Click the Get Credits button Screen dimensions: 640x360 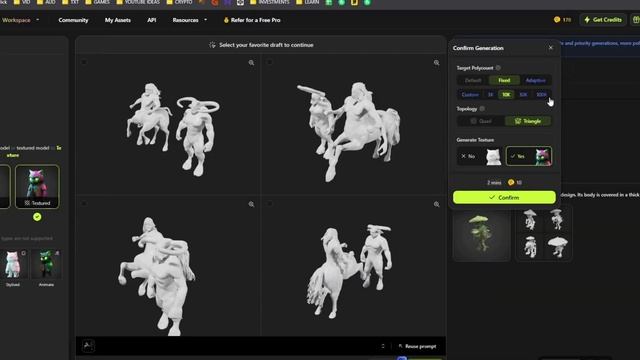pyautogui.click(x=603, y=20)
